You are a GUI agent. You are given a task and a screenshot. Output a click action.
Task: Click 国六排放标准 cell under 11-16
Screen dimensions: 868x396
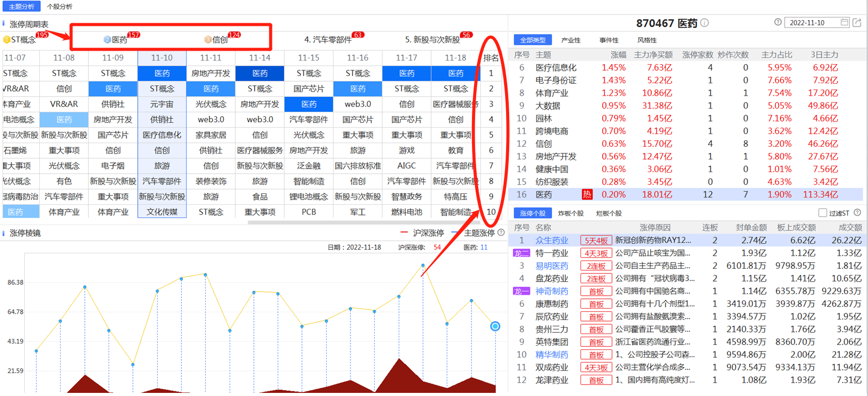tap(358, 165)
